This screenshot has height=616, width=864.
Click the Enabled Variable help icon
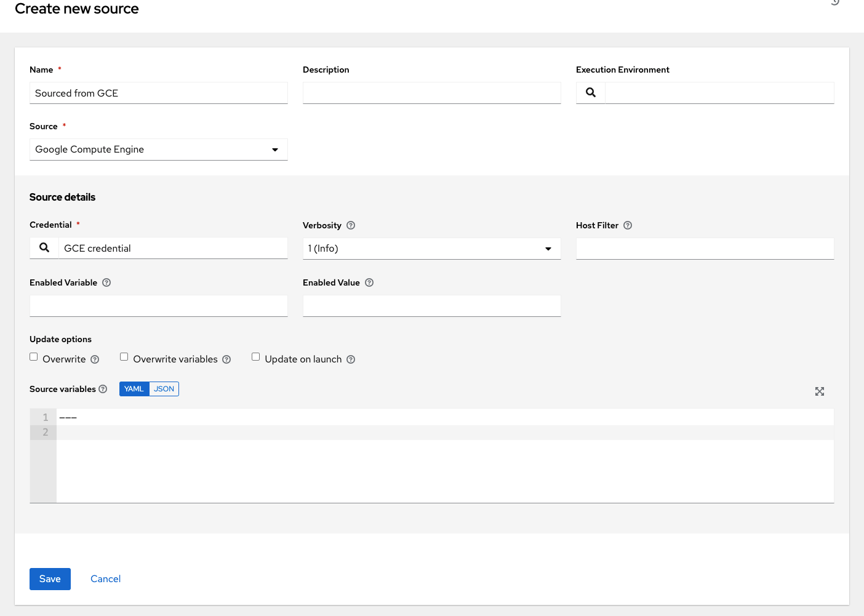106,282
